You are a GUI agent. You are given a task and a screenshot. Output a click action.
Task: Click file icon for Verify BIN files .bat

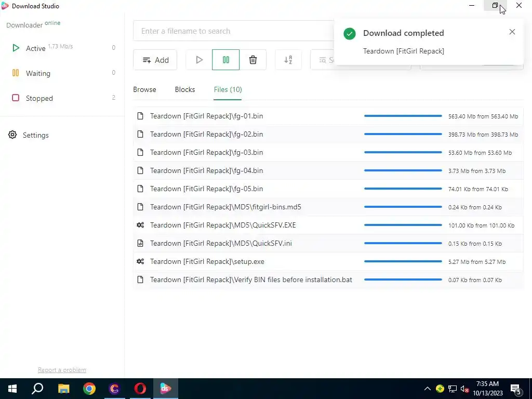(140, 280)
